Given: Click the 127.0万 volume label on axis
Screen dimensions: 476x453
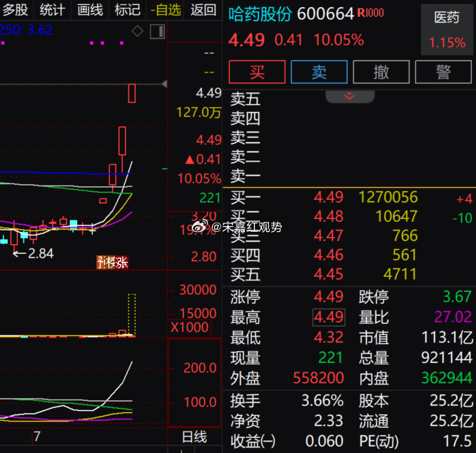Looking at the screenshot, I should click(x=199, y=113).
